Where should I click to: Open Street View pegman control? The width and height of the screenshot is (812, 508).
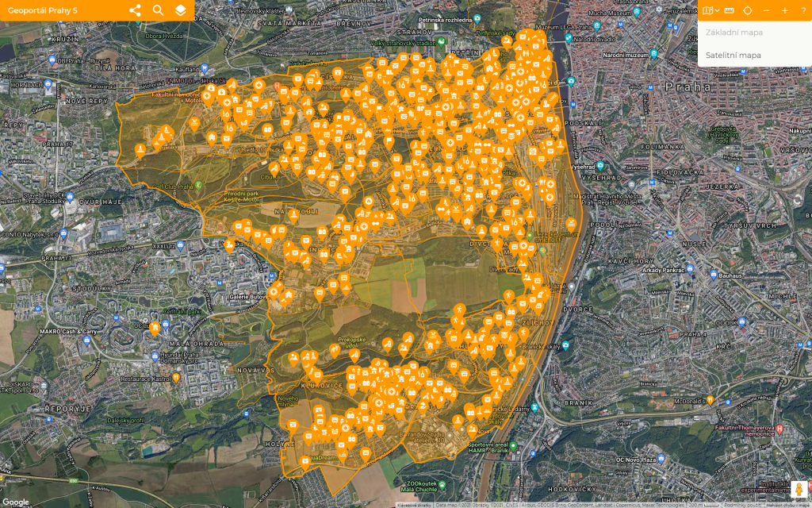click(x=800, y=489)
